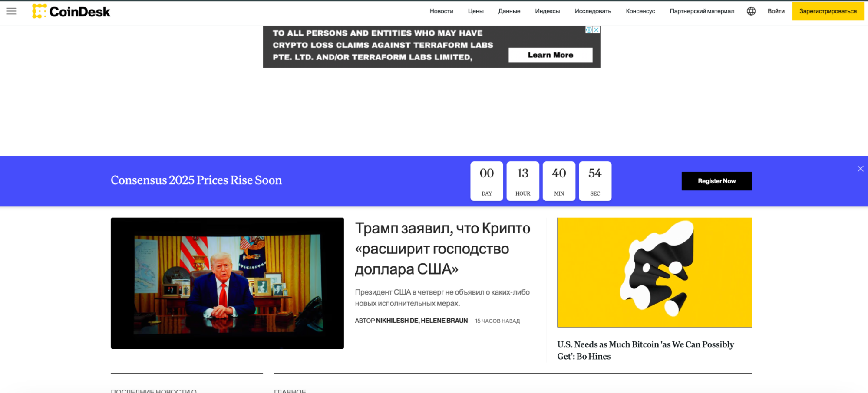Open author Nikhilesh De's page
The image size is (868, 393).
click(397, 321)
